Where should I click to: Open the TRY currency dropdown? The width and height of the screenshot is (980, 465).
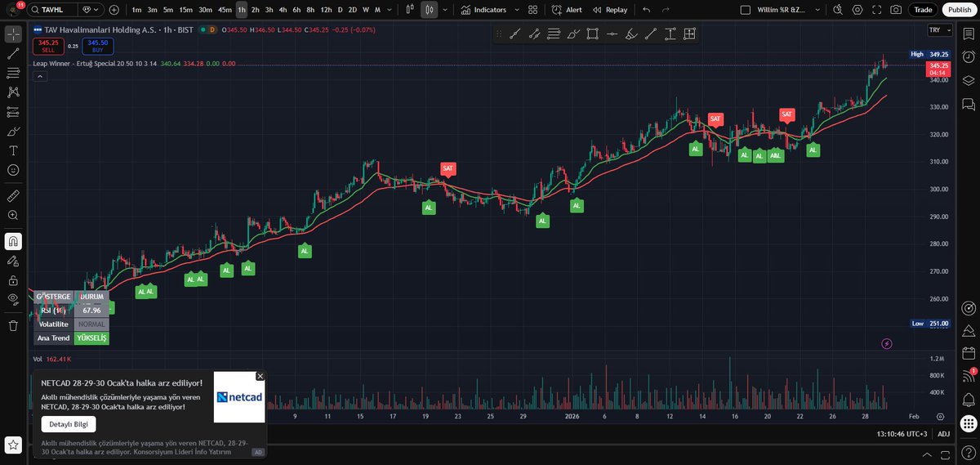point(939,30)
